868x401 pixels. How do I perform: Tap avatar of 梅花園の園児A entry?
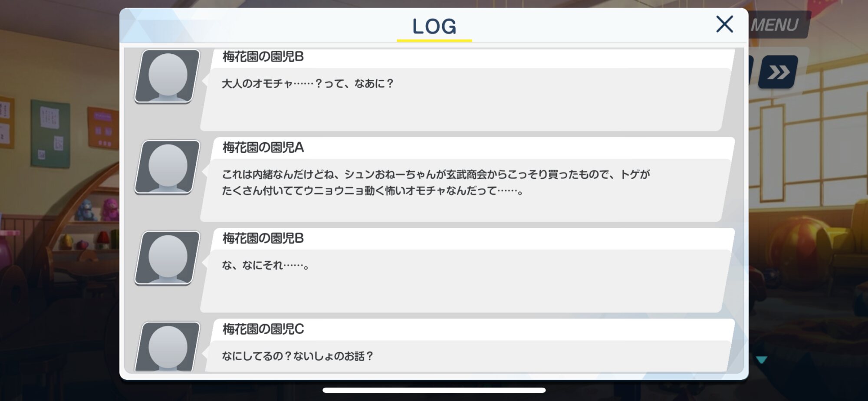point(168,167)
